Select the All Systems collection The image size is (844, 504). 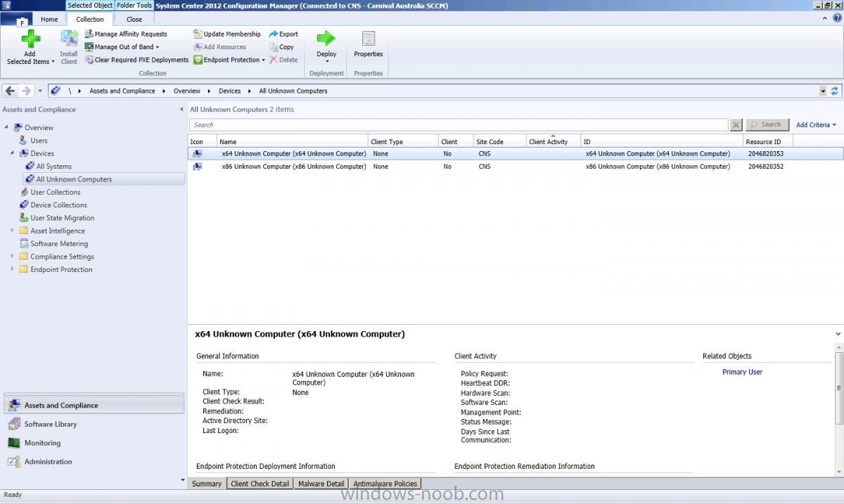click(x=54, y=167)
